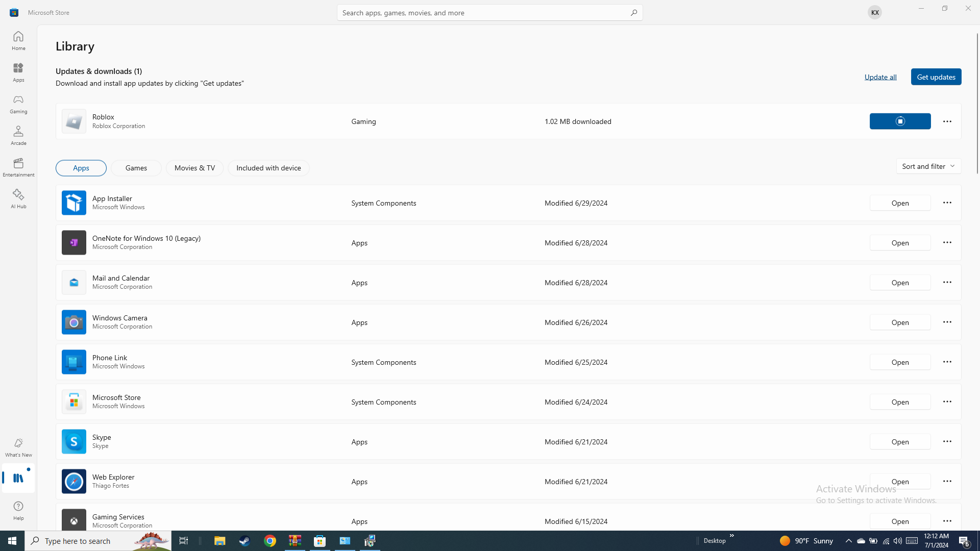This screenshot has height=551, width=980.
Task: Open more options for Windows Camera
Action: 947,322
